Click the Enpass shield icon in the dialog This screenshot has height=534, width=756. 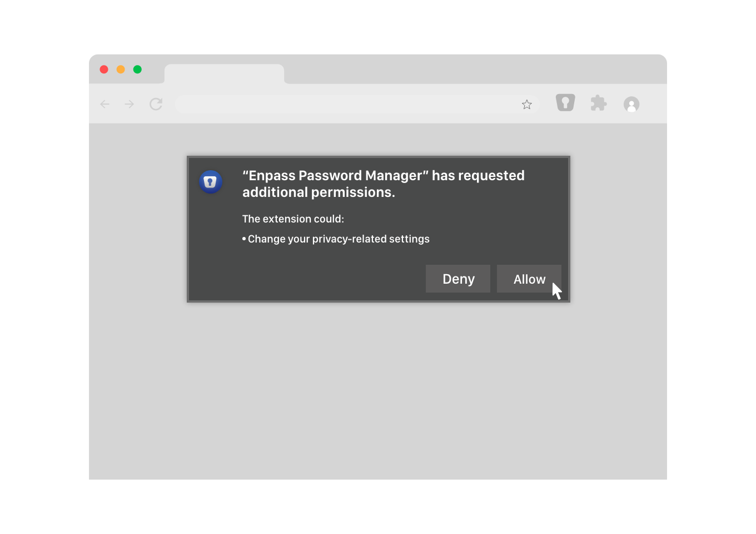pyautogui.click(x=211, y=182)
